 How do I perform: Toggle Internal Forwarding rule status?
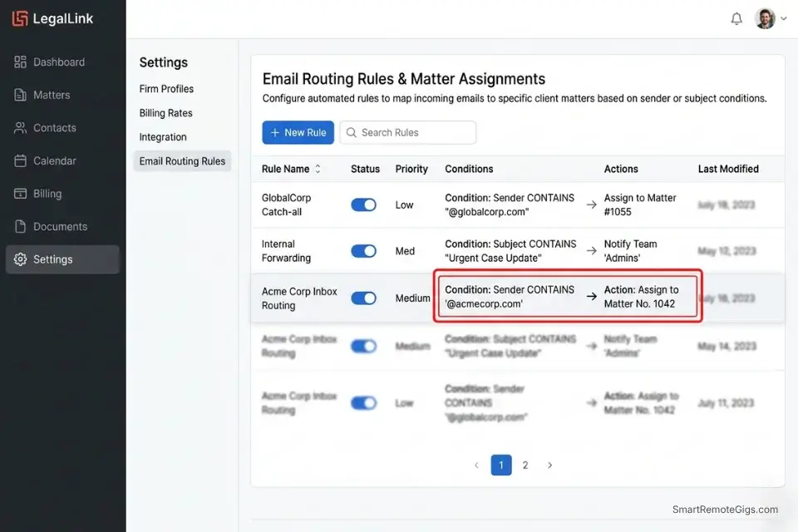363,251
